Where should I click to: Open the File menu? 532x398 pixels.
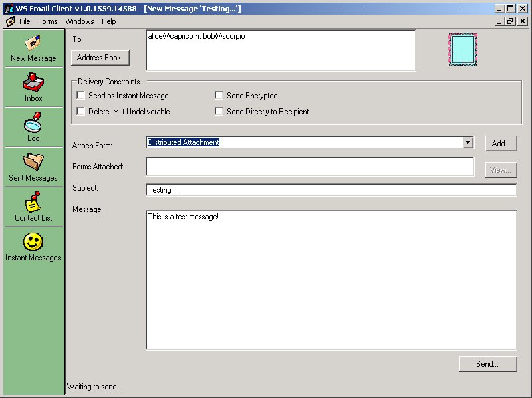tap(25, 21)
